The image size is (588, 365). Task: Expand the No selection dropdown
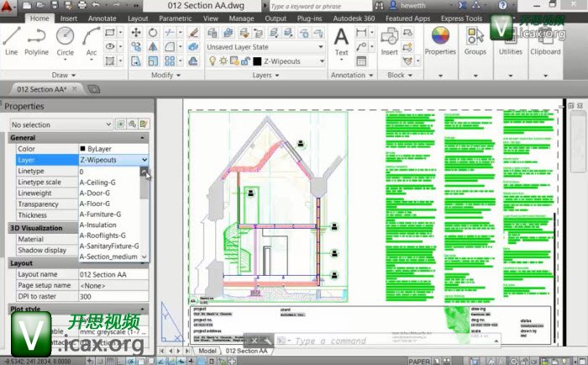click(60, 124)
